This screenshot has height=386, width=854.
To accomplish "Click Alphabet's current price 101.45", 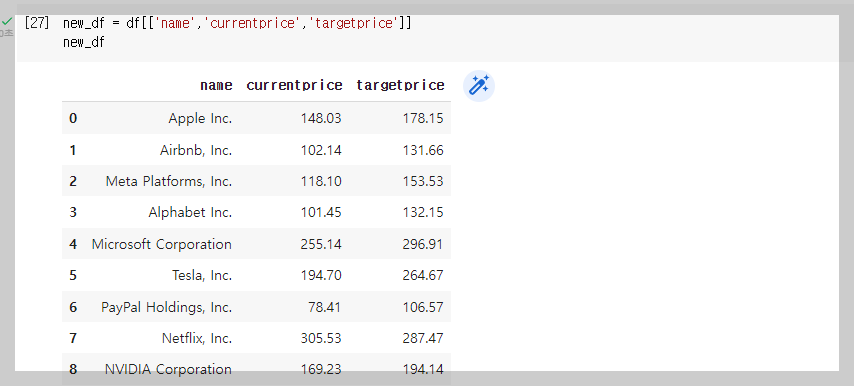I will click(x=321, y=212).
